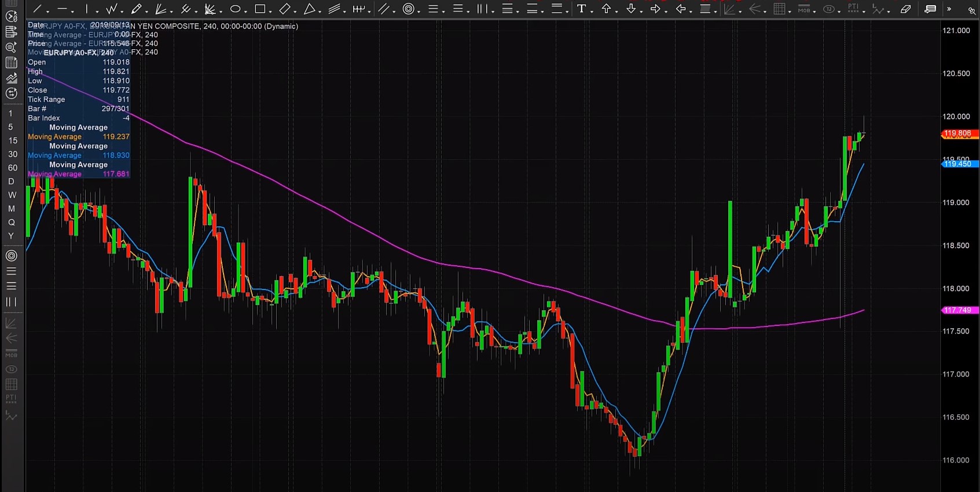Select the trend line drawing tool
This screenshot has height=492, width=980.
(38, 9)
